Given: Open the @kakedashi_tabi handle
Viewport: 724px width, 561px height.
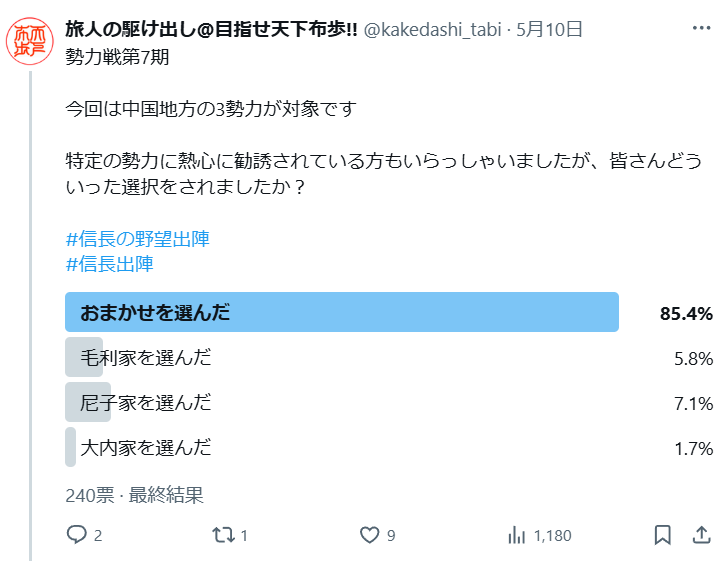Looking at the screenshot, I should 433,29.
